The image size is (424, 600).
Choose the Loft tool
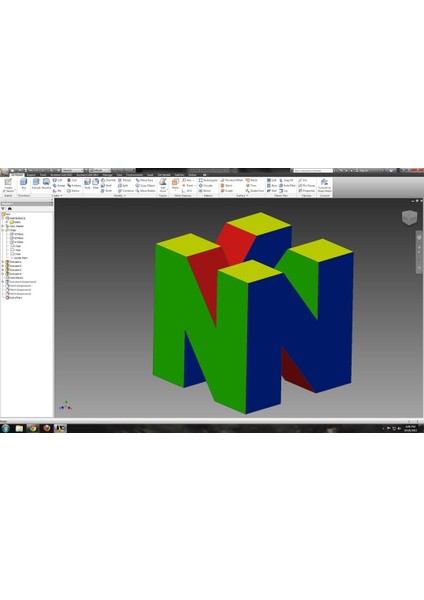(x=57, y=180)
